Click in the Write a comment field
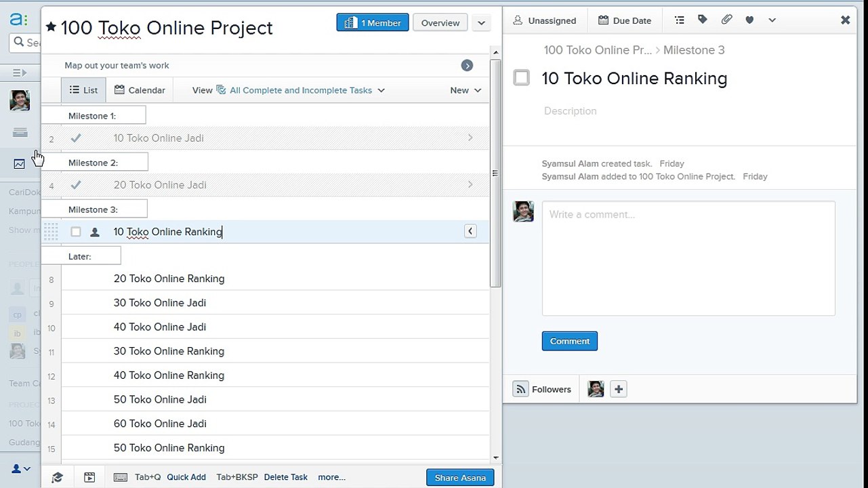Image resolution: width=868 pixels, height=488 pixels. (688, 258)
